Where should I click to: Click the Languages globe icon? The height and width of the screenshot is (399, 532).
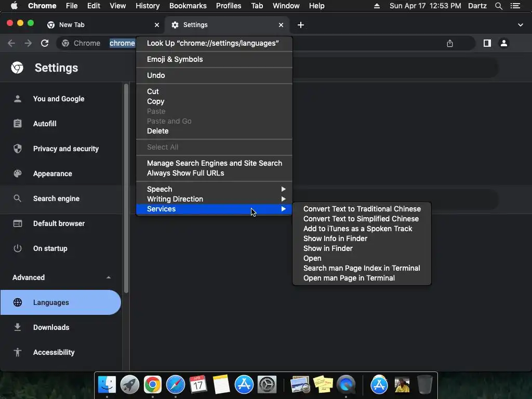coord(18,302)
